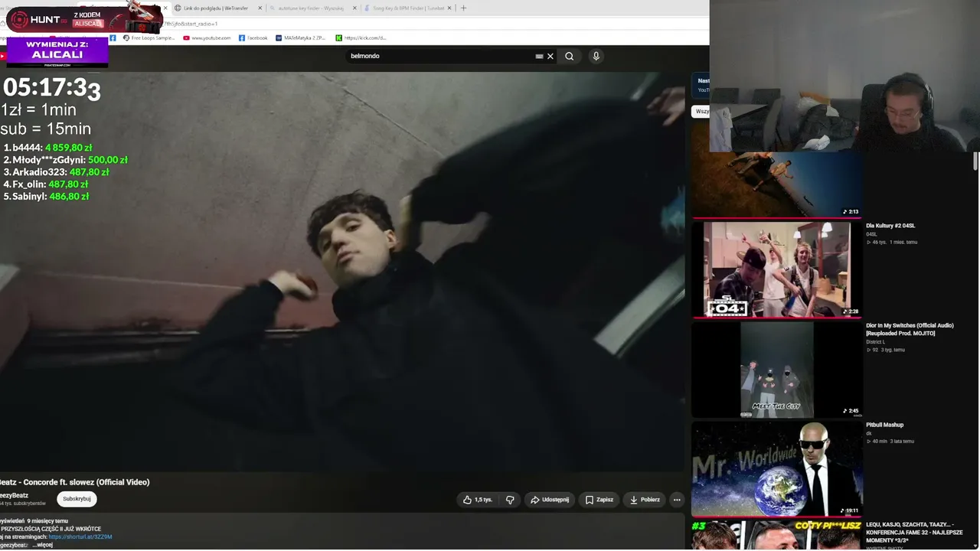
Task: Click the Pitbull Mashup title
Action: coord(884,425)
